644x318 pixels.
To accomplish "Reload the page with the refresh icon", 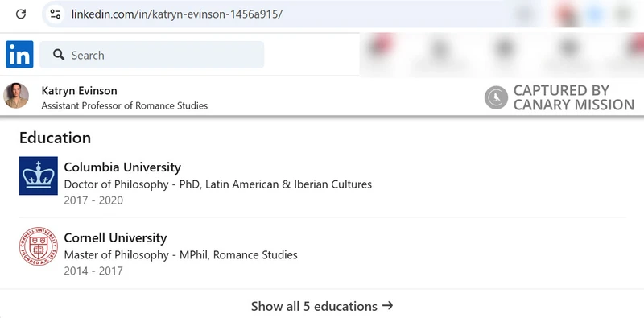I will click(21, 14).
